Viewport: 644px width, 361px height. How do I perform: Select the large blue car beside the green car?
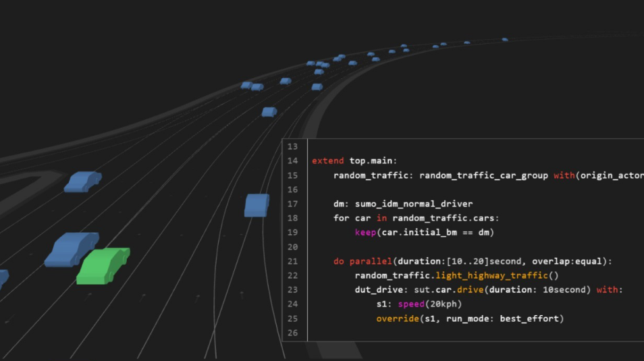(x=71, y=249)
